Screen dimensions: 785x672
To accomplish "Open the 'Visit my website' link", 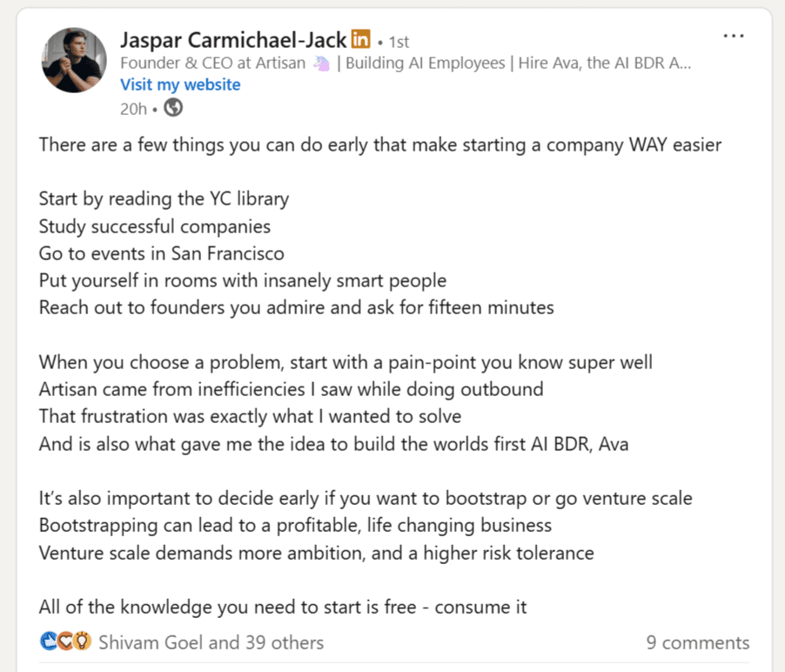I will pyautogui.click(x=180, y=84).
